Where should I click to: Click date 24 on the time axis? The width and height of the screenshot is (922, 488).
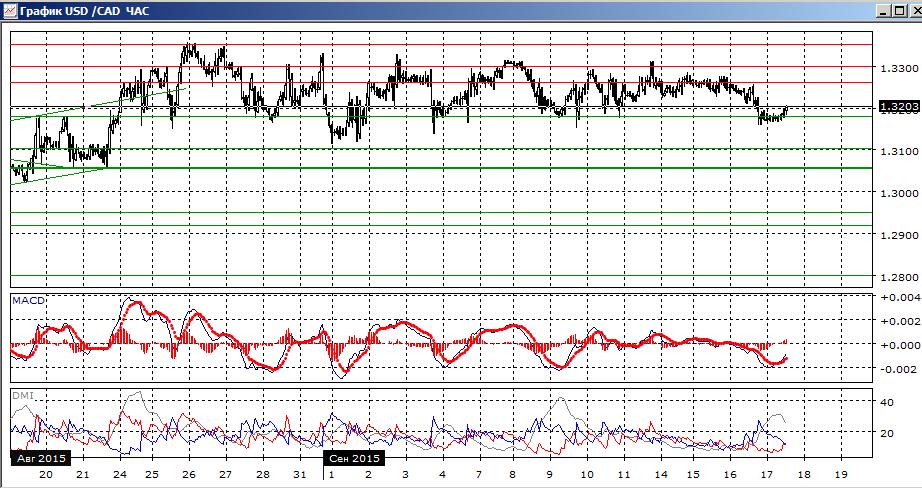pos(119,474)
